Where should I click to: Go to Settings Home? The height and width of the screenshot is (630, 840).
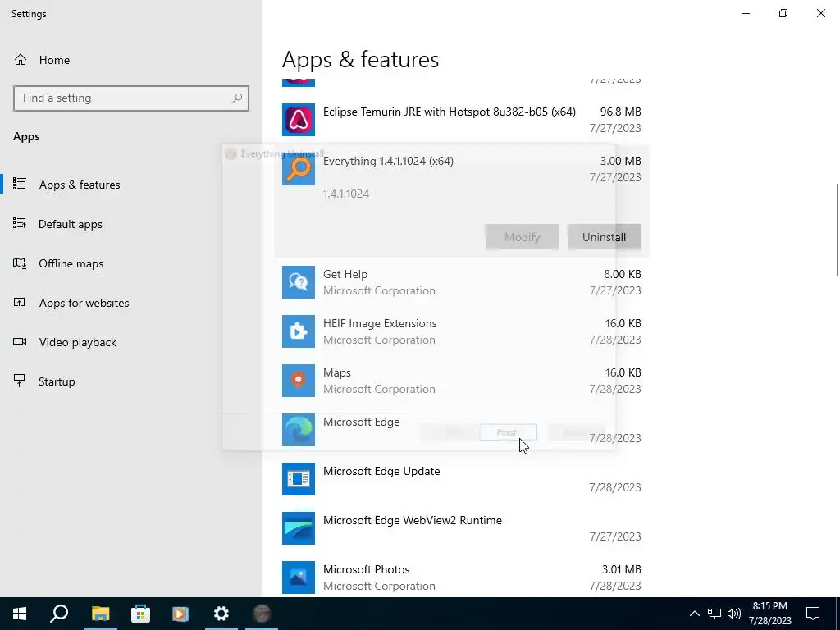point(42,60)
